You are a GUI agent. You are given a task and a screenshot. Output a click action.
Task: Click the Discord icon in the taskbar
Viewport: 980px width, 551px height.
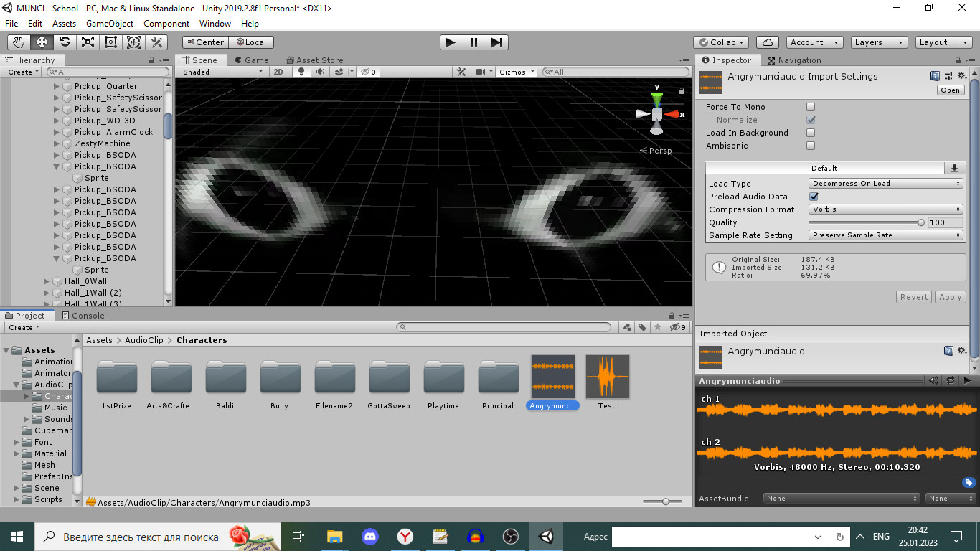[x=370, y=536]
